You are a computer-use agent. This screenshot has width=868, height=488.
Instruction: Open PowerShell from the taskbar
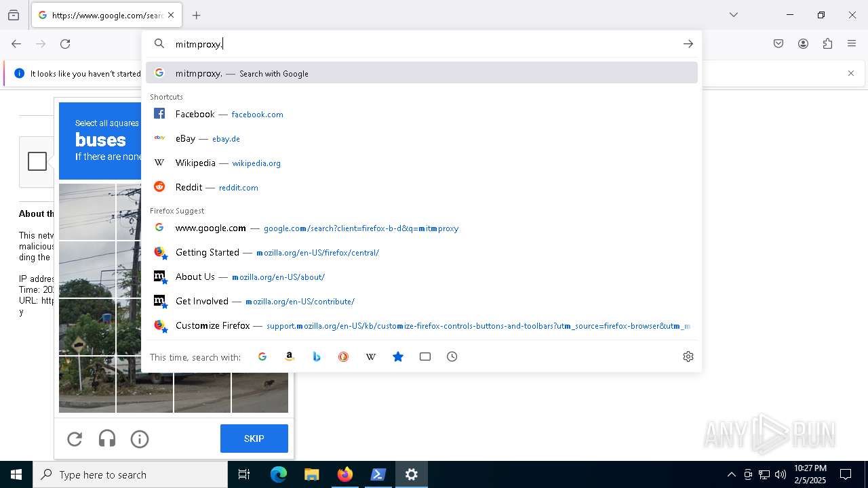tap(378, 474)
